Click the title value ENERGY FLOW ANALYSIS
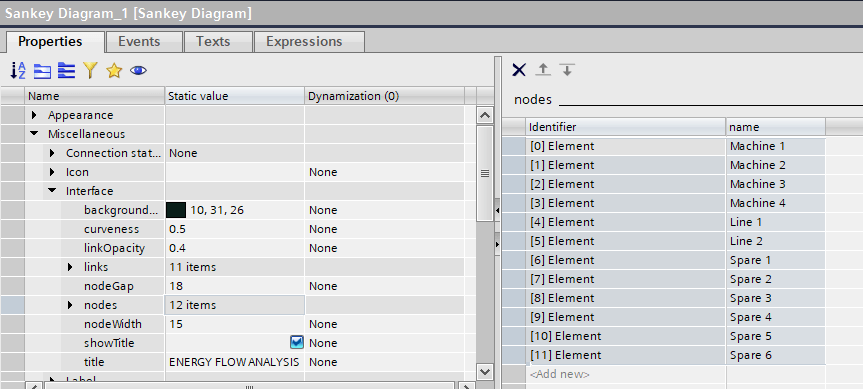The height and width of the screenshot is (389, 863). click(x=234, y=362)
